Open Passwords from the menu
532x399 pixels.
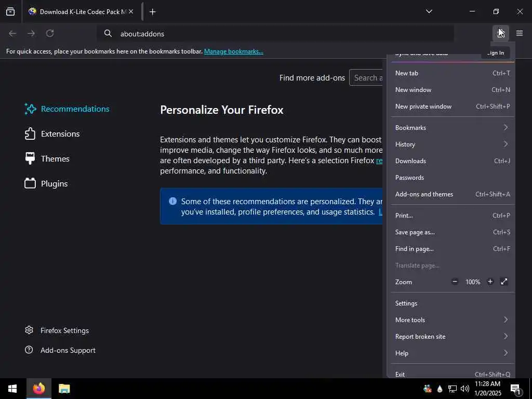coord(453,178)
